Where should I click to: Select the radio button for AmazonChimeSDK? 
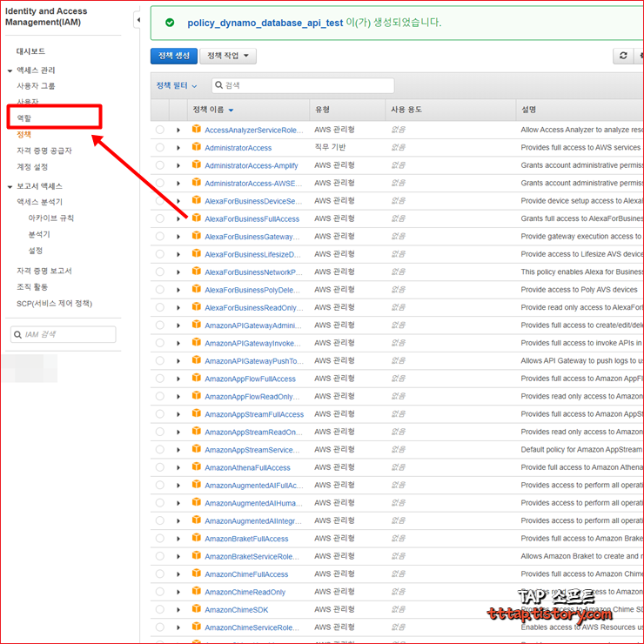[160, 609]
